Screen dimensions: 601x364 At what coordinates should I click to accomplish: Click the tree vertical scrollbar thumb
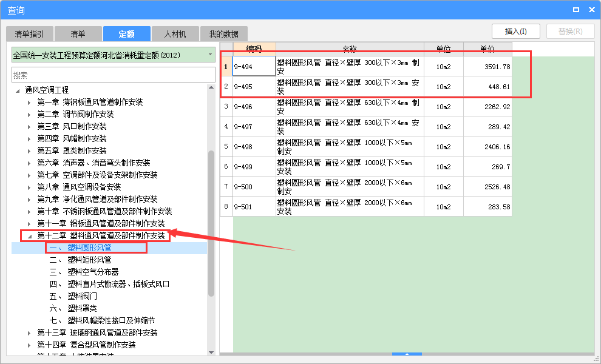point(211,223)
